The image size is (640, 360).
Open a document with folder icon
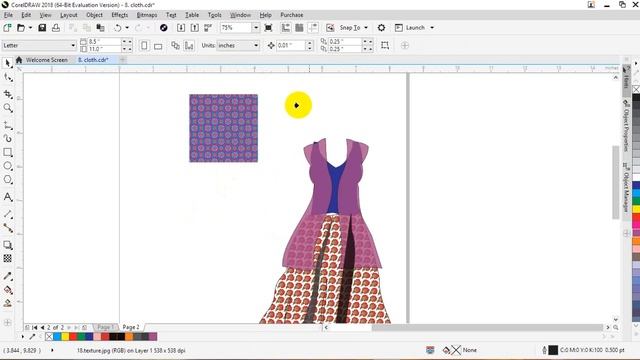(x=20, y=28)
